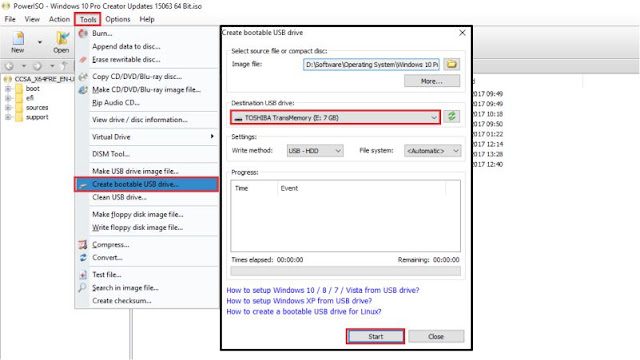640x360 pixels.
Task: Open the View menu
Action: point(32,19)
